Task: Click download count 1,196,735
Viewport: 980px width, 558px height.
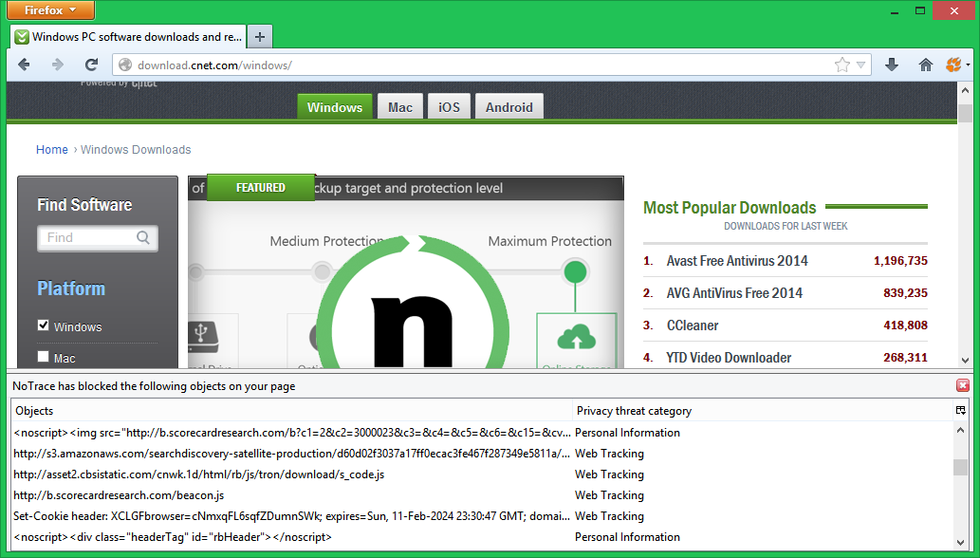Action: point(900,261)
